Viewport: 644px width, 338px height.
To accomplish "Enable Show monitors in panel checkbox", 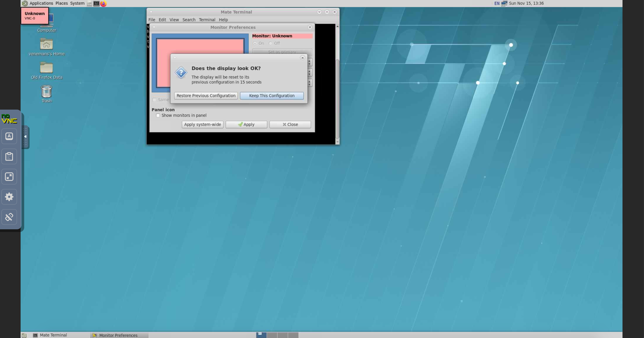I will (x=158, y=115).
